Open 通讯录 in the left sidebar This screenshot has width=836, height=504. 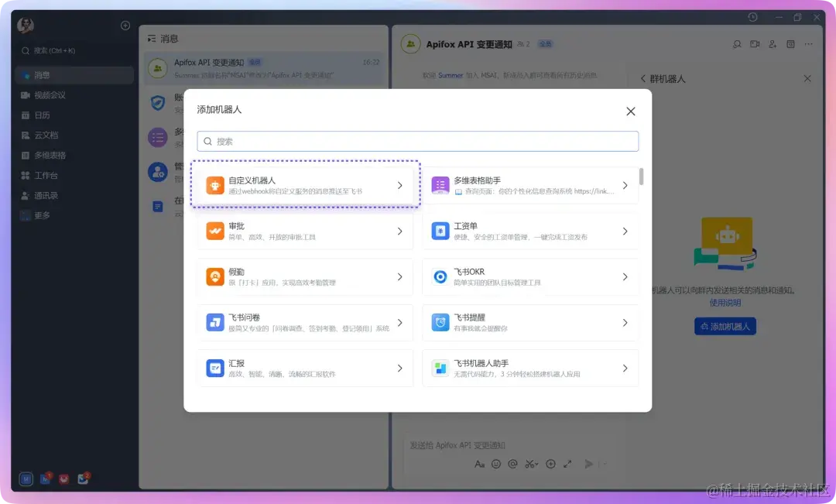[74, 196]
